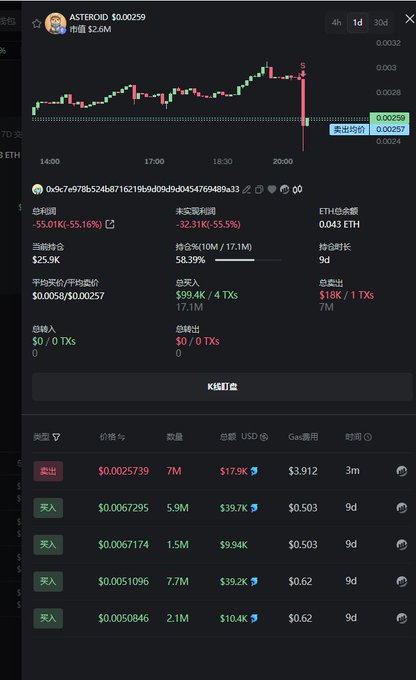Click the blue icon beside $39.2K
Image resolution: width=416 pixels, height=680 pixels.
pos(254,582)
